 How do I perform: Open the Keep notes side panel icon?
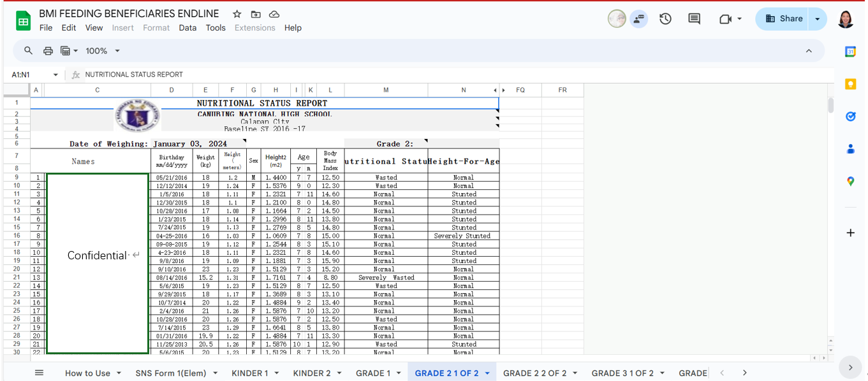[850, 84]
